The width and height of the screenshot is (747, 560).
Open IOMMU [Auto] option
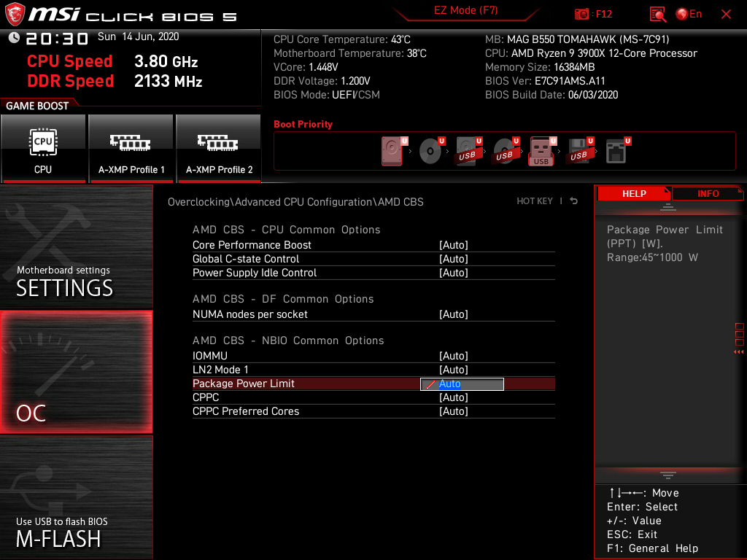click(x=454, y=356)
